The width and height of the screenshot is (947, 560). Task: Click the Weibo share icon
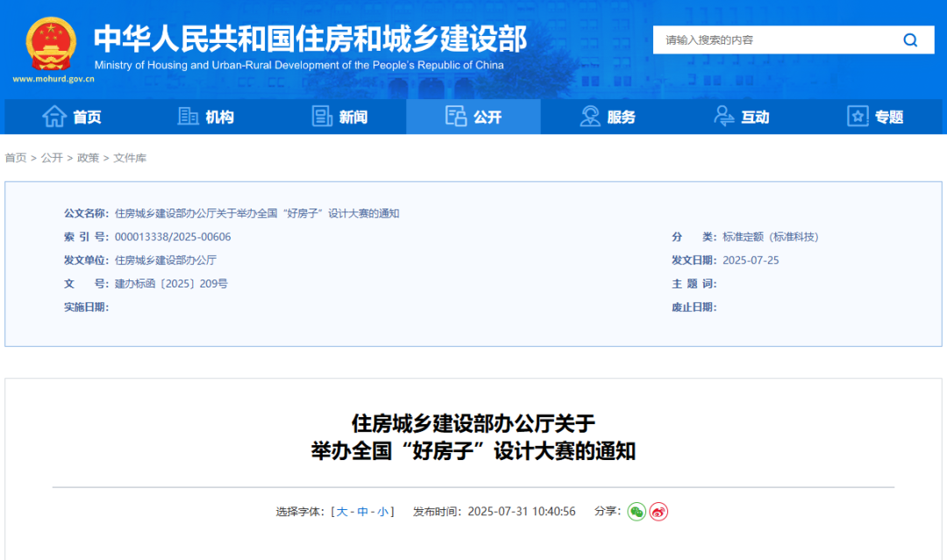659,512
